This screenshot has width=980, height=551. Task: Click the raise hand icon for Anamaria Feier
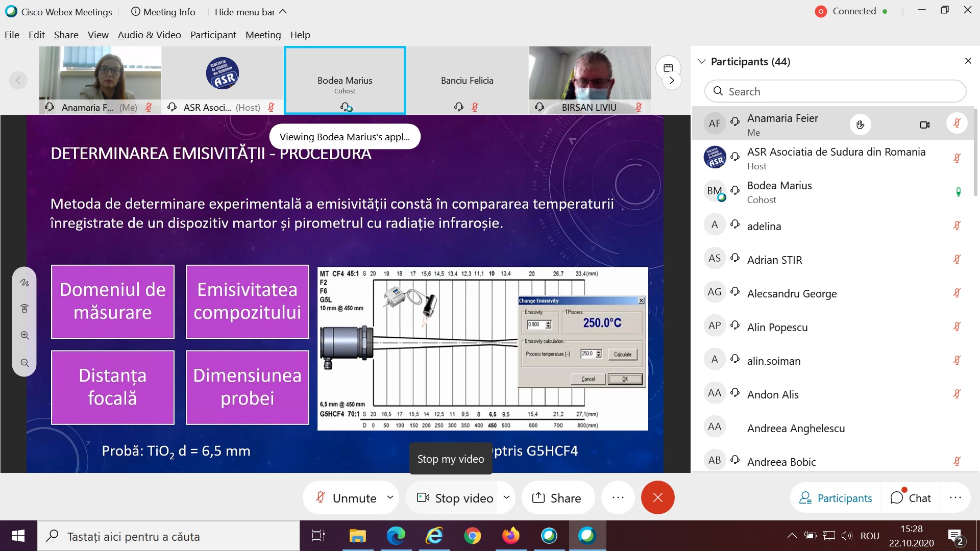(860, 124)
